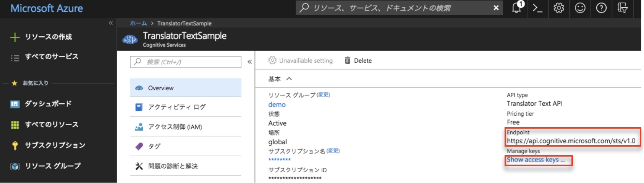Focus the resource menu 検索 field
Screen dimensions: 644x183
(x=186, y=62)
